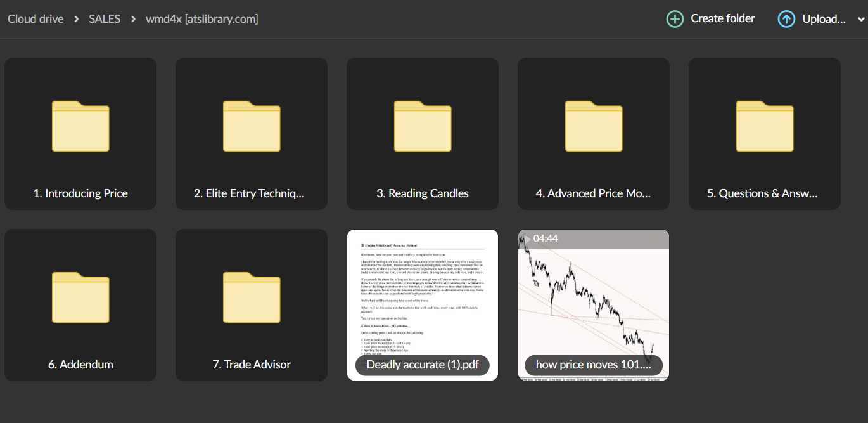Expand the Upload options chevron

click(862, 19)
